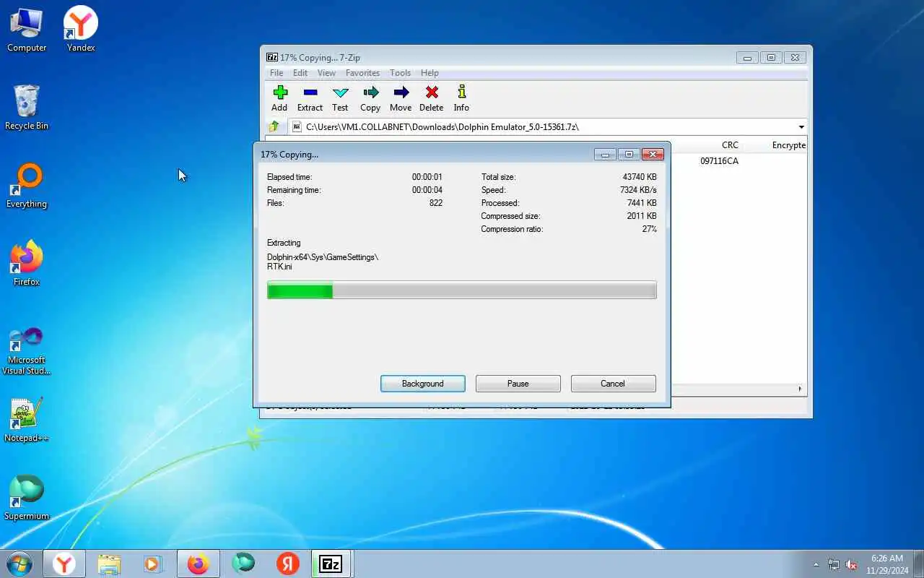Click the green extraction progress bar
This screenshot has height=578, width=924.
(x=462, y=290)
